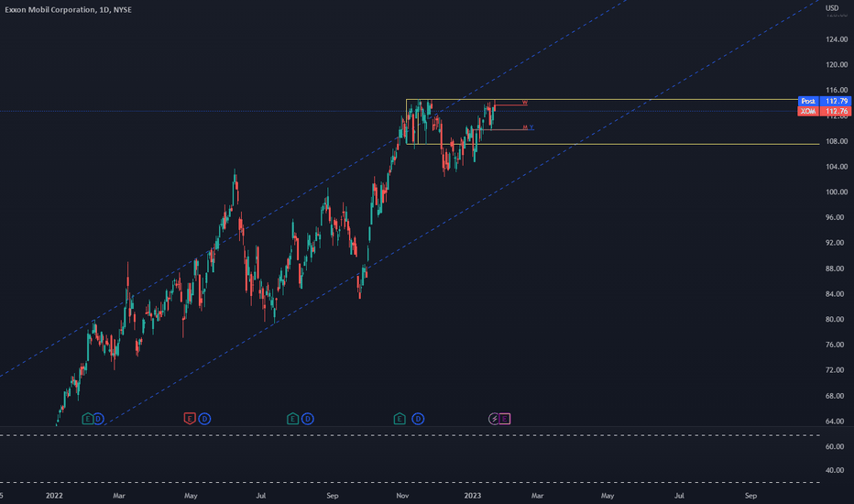
Task: Open the green earnings marker near November 2022
Action: click(400, 419)
